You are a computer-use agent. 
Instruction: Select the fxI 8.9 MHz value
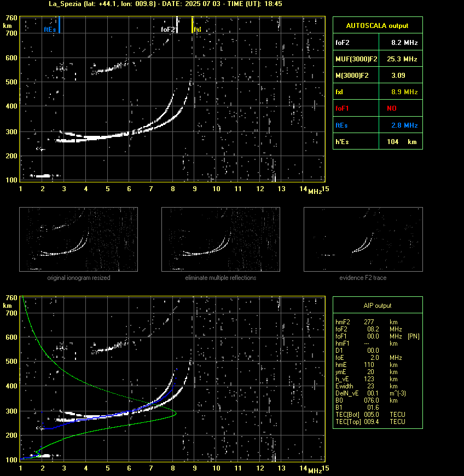404,91
